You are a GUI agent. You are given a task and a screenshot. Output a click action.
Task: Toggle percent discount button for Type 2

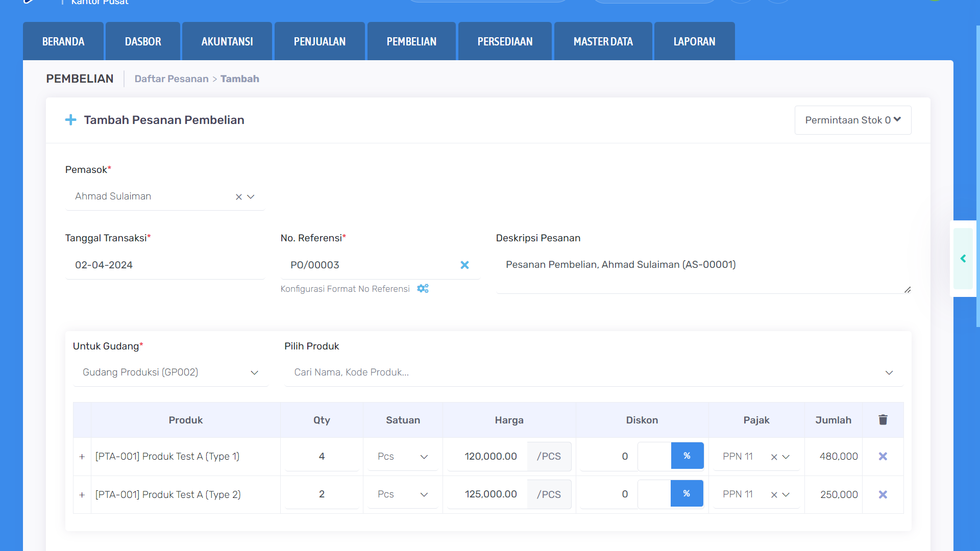point(687,493)
